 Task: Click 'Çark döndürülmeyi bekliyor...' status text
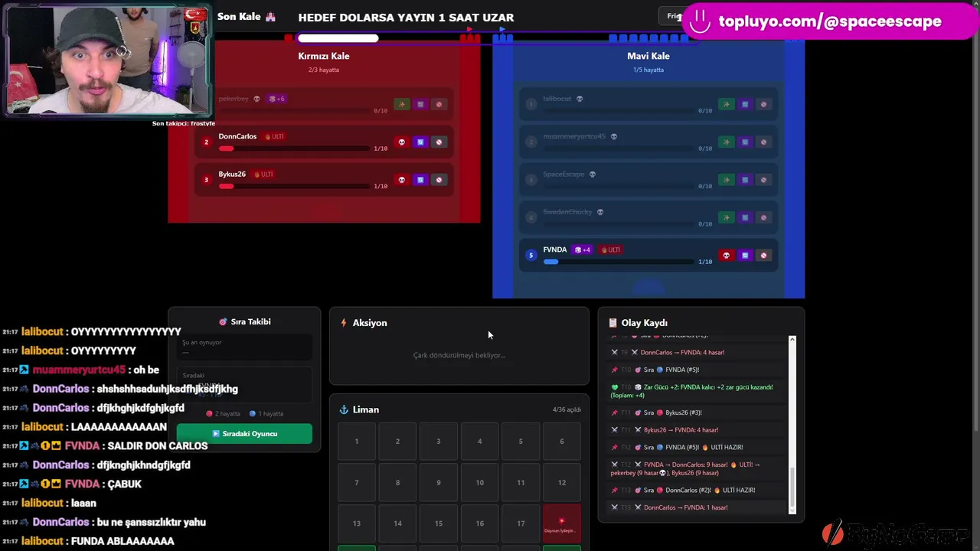(459, 355)
